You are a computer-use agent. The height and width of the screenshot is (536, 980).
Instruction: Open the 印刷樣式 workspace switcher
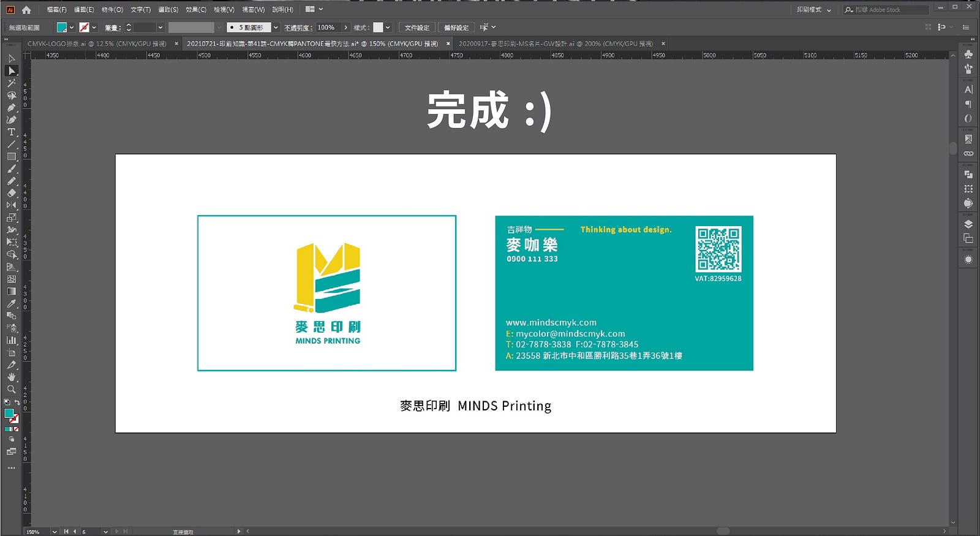click(x=815, y=10)
